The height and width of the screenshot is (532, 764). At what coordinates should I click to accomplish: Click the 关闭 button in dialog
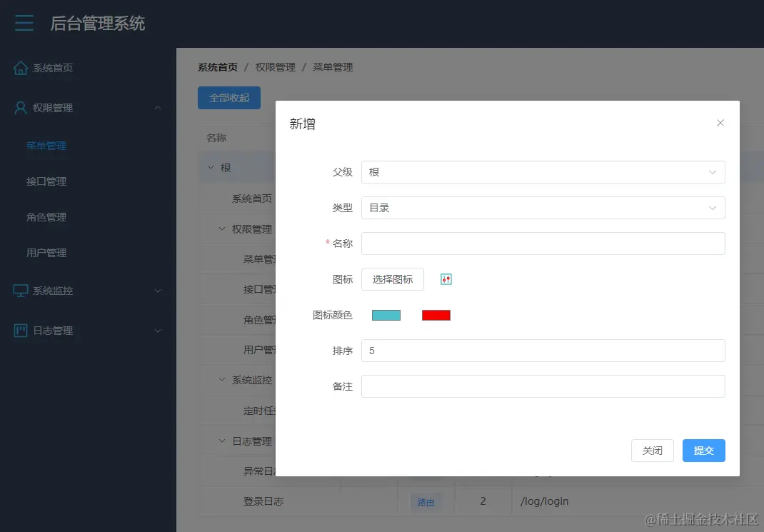click(653, 451)
